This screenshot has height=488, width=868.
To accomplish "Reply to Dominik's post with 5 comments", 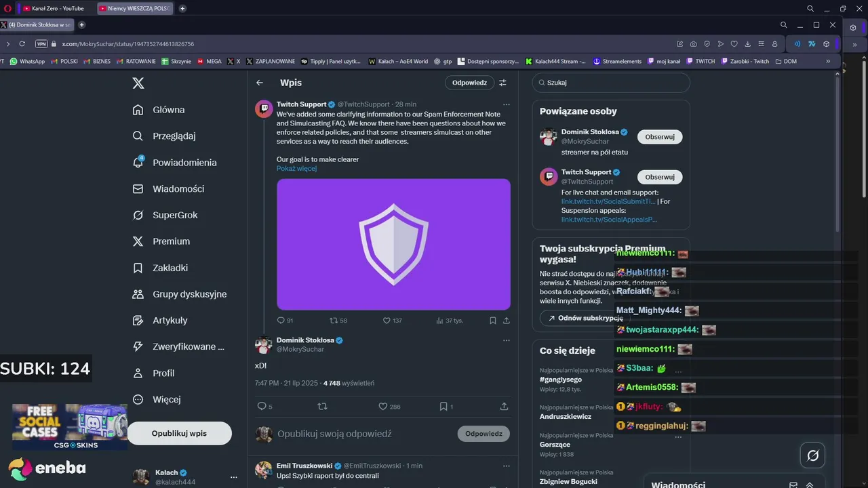I will pyautogui.click(x=264, y=407).
